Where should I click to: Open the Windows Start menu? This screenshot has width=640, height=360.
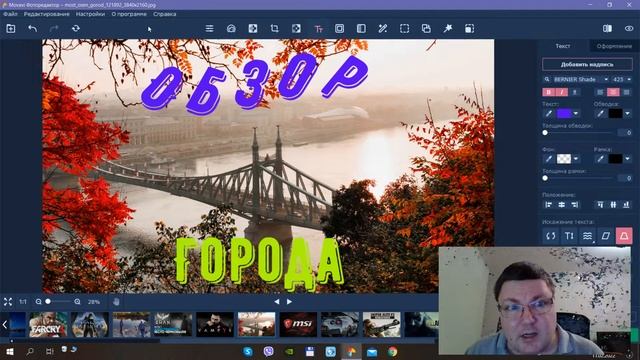[9, 351]
